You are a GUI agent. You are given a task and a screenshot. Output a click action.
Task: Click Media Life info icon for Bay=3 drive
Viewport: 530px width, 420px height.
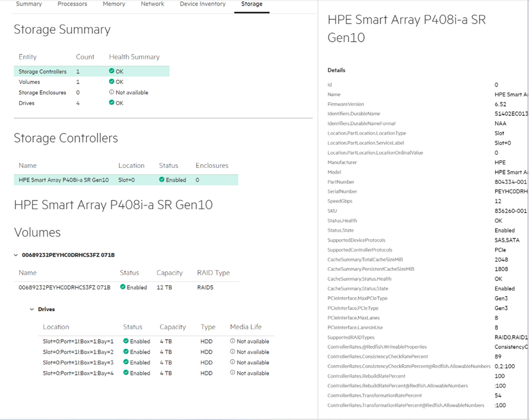coord(233,362)
